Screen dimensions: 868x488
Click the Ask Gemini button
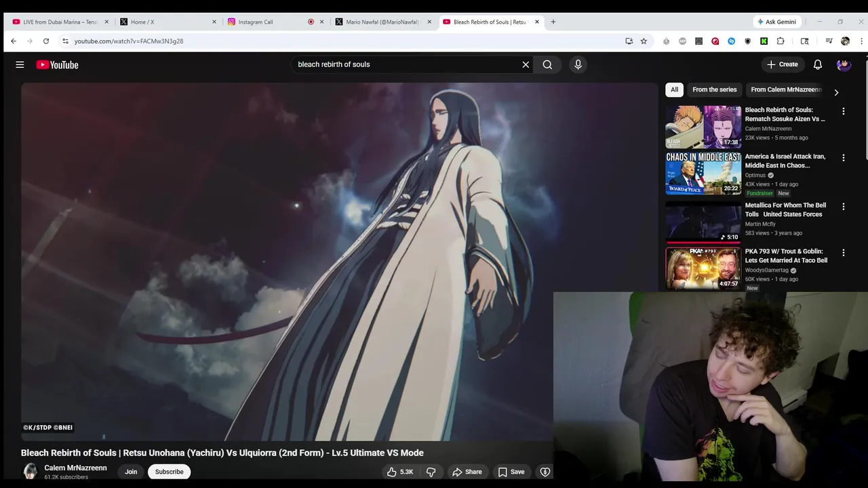click(x=777, y=22)
